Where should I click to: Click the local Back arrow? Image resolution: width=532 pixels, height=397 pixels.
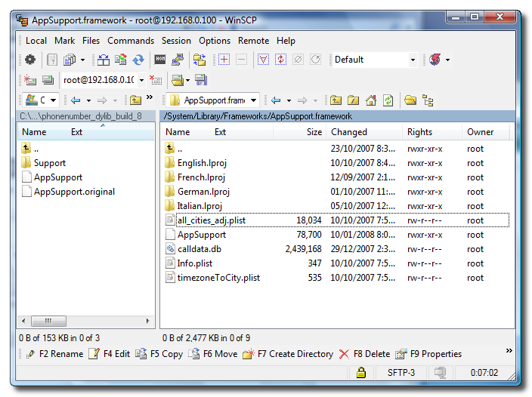point(76,100)
